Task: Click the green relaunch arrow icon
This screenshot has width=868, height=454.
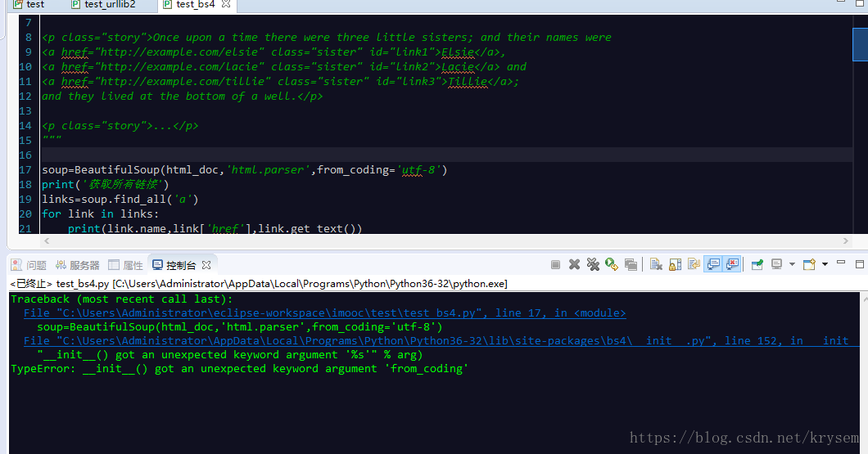Action: [612, 265]
